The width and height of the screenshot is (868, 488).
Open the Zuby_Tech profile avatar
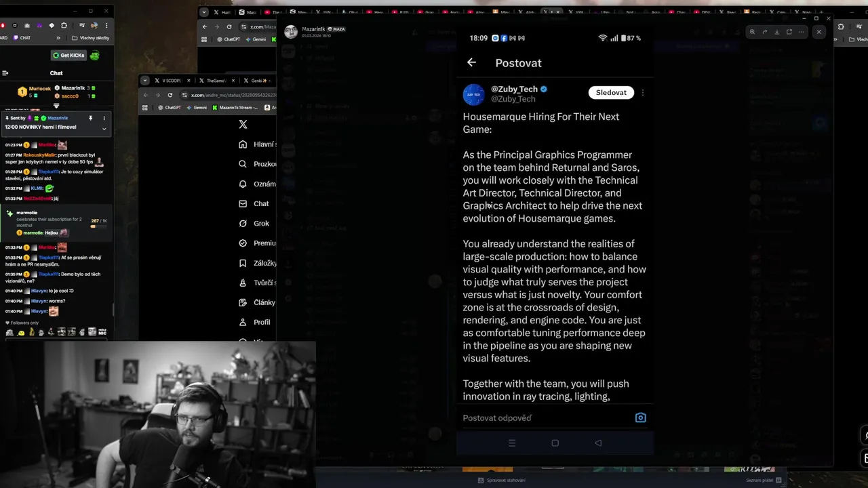pos(474,94)
